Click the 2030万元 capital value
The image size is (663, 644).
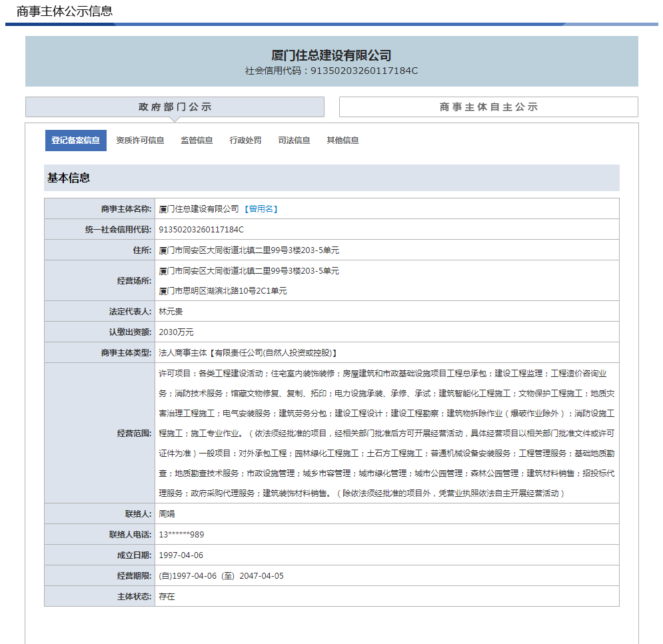tap(176, 332)
